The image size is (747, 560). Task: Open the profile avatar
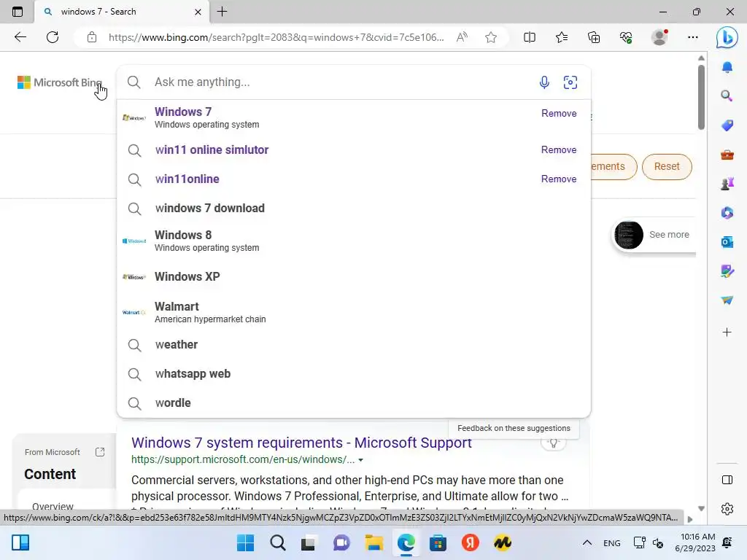tap(659, 37)
